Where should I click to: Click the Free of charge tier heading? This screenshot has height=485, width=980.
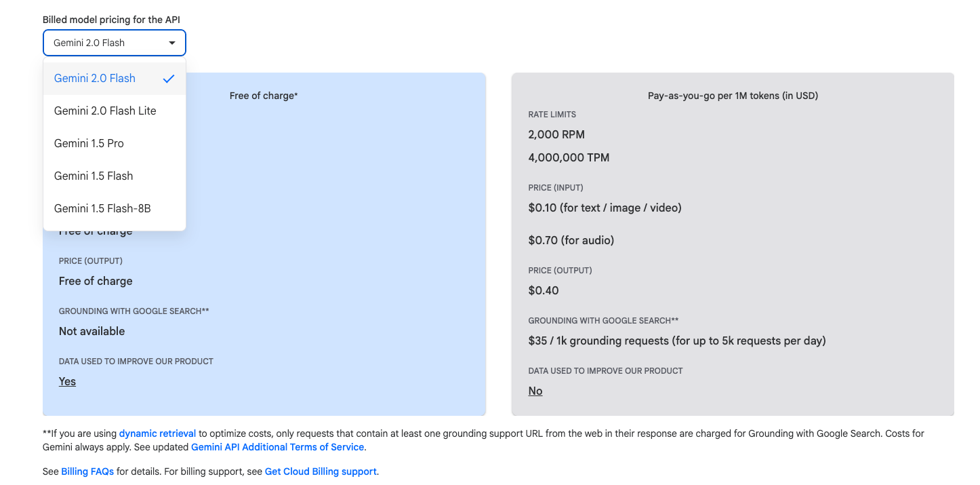pyautogui.click(x=264, y=96)
